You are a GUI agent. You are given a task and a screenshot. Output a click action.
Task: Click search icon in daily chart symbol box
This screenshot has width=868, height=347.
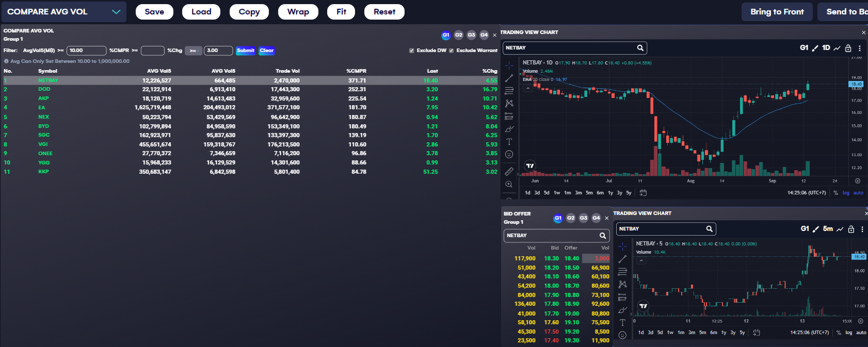point(640,48)
